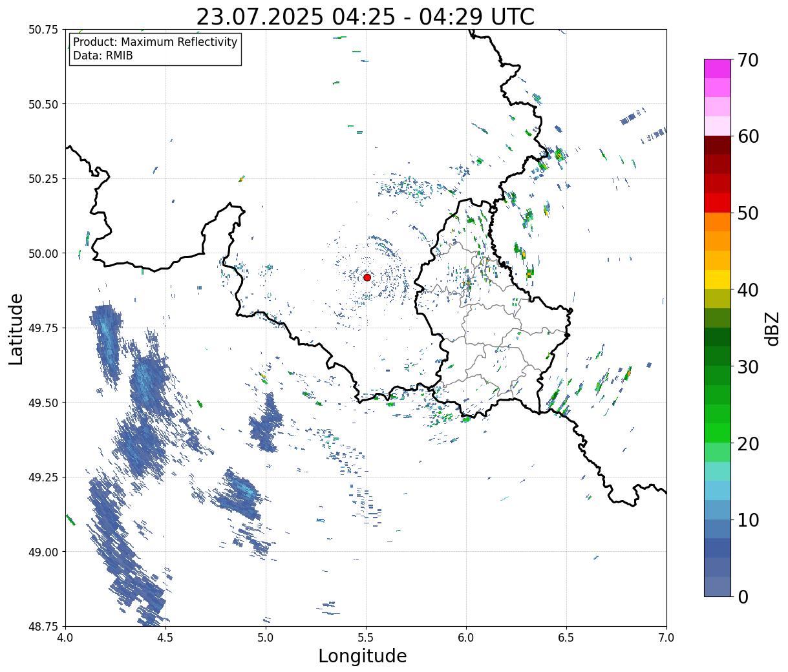Click the longitude tick label 5.5
Viewport: 788px width, 672px height.
(x=366, y=638)
